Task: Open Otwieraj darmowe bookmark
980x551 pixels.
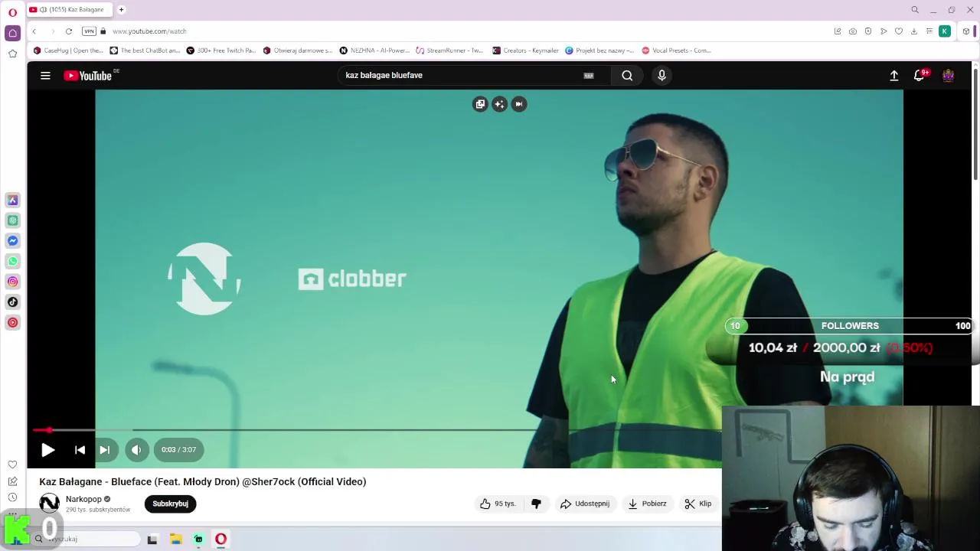Action: coord(298,51)
